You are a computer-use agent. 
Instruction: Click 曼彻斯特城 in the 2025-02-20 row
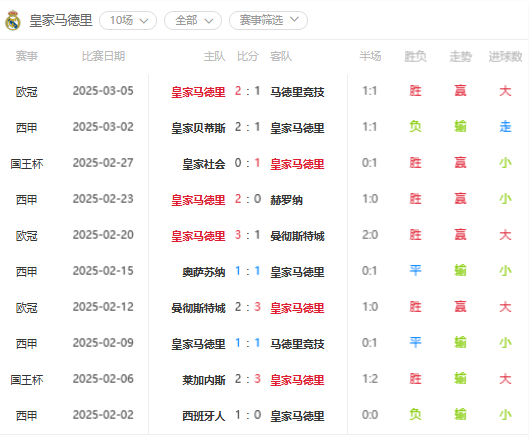pos(297,236)
